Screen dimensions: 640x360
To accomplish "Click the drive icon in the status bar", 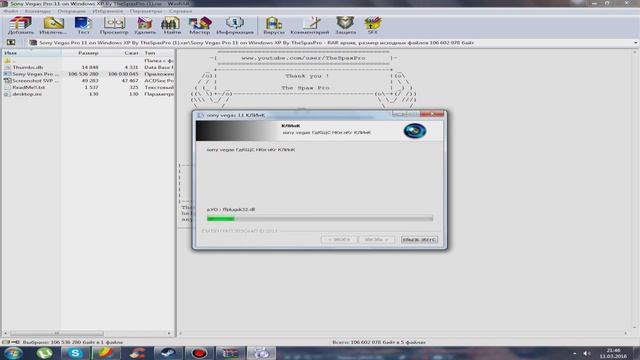I will coord(6,342).
